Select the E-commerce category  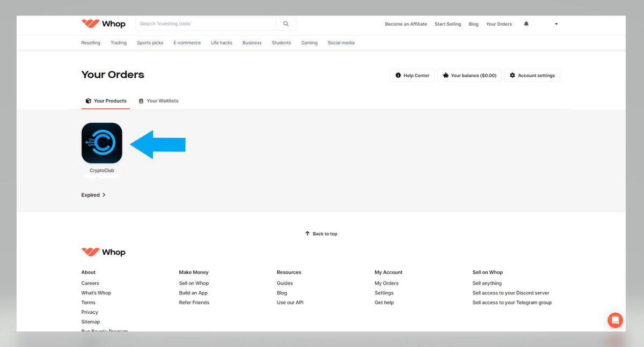(187, 43)
